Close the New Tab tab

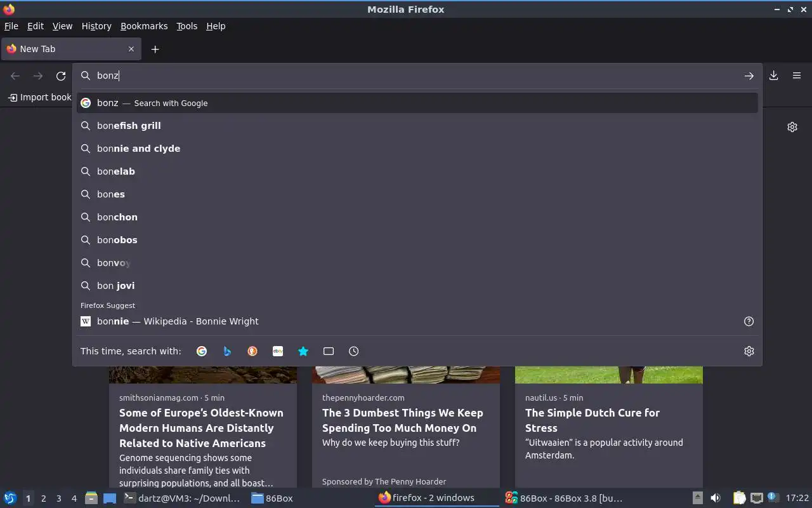[131, 49]
